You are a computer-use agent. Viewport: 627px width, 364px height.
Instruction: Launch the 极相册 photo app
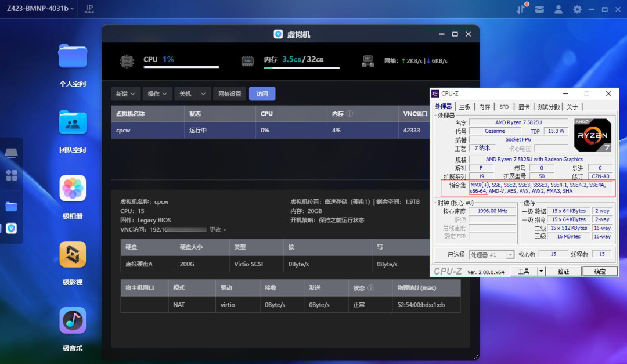(x=73, y=188)
